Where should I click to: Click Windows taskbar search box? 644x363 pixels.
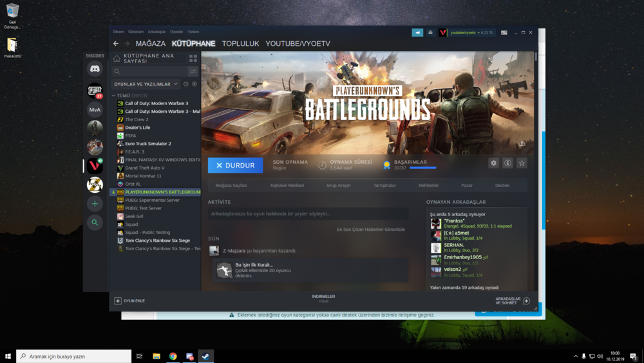point(74,356)
